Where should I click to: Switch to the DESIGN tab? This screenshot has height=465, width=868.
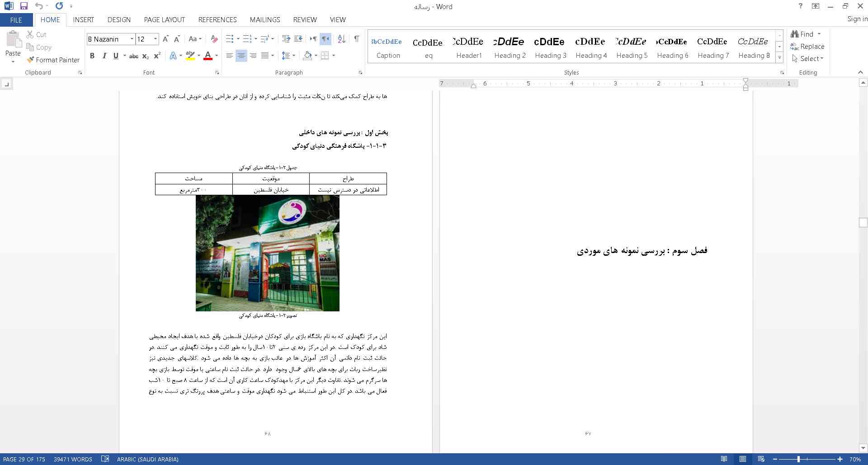click(119, 20)
